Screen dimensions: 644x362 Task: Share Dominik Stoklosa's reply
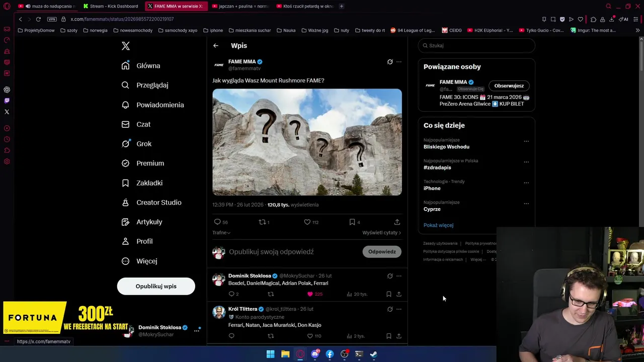399,294
